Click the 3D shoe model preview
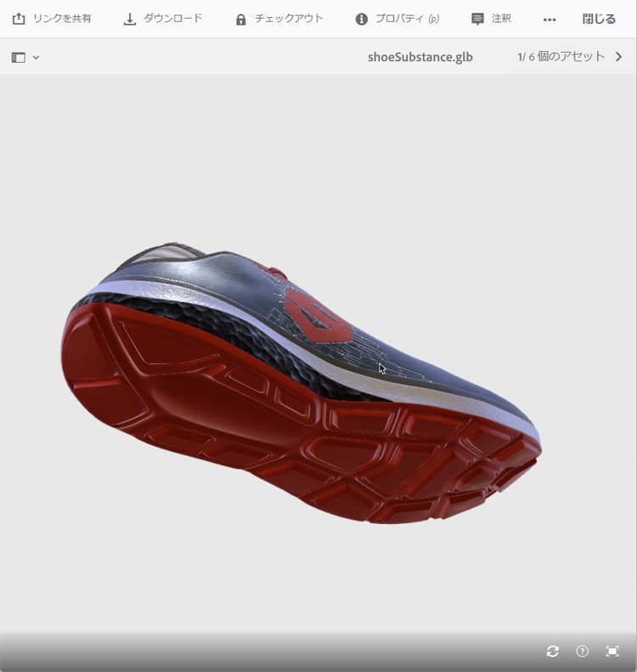The width and height of the screenshot is (637, 672). click(302, 382)
